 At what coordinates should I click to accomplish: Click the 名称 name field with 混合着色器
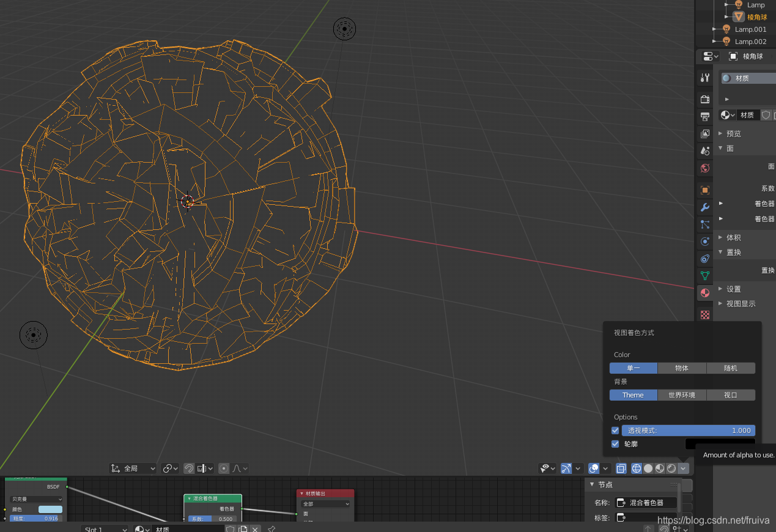(646, 503)
